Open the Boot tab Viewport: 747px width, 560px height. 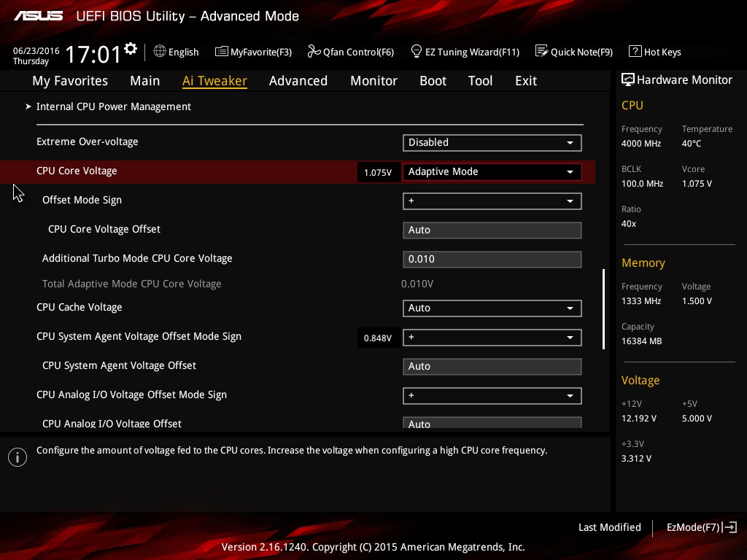(433, 81)
